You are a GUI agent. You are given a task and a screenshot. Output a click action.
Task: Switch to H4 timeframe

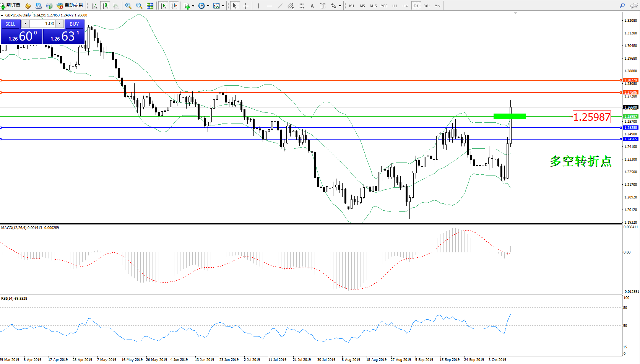click(x=405, y=6)
